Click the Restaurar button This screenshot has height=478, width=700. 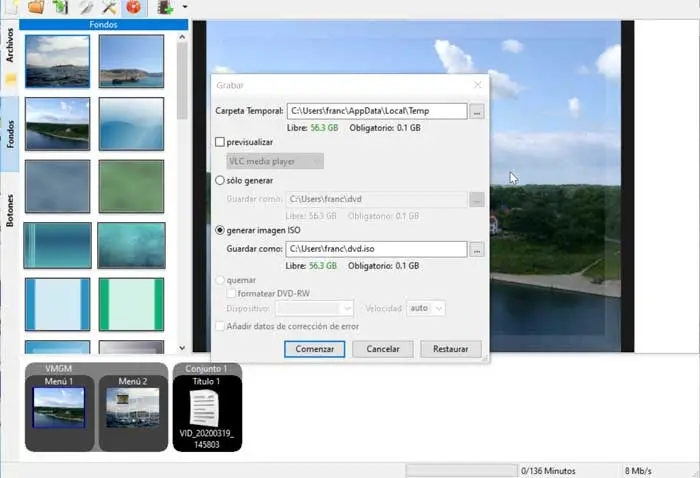(x=450, y=349)
